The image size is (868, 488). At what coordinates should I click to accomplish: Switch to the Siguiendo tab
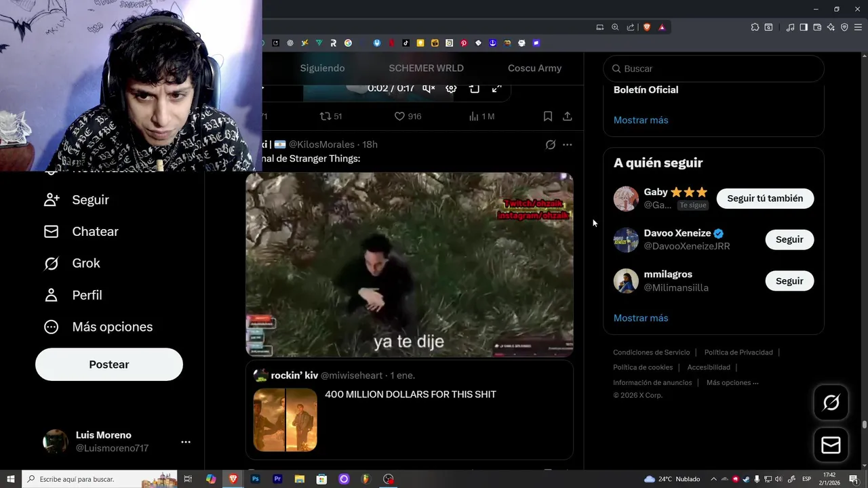(322, 68)
